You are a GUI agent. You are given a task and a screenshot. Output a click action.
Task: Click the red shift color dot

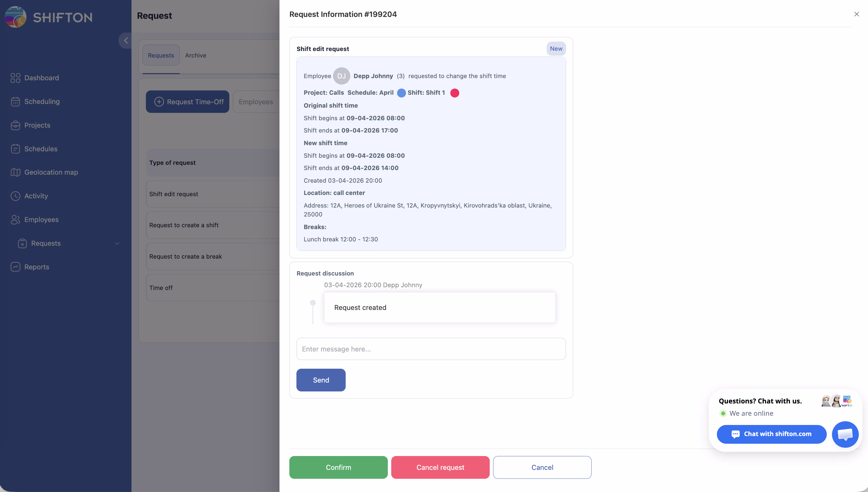tap(454, 93)
